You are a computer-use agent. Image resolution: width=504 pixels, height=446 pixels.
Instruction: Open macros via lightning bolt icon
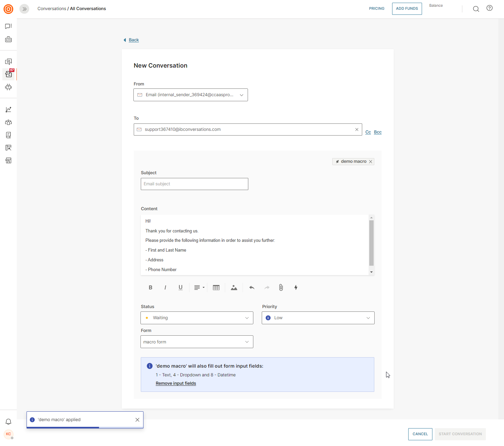296,288
